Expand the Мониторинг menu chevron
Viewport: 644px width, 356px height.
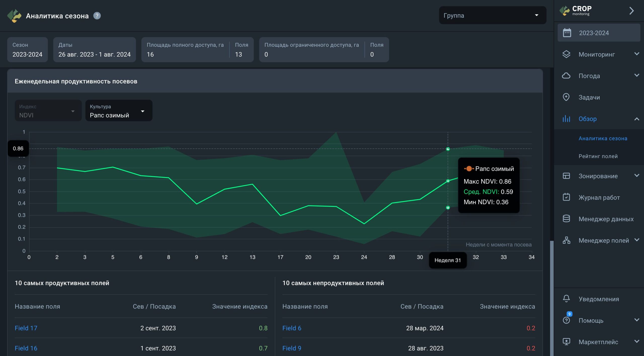[636, 54]
